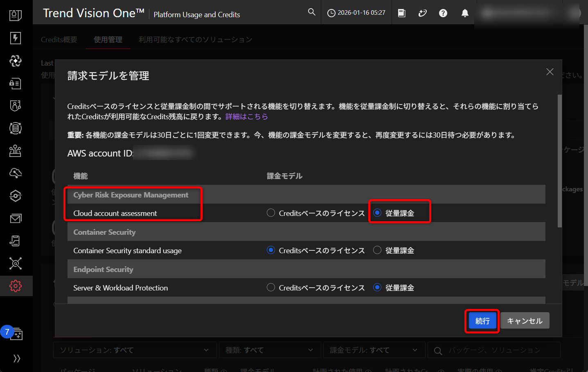Click the 機能 column header

coord(81,176)
